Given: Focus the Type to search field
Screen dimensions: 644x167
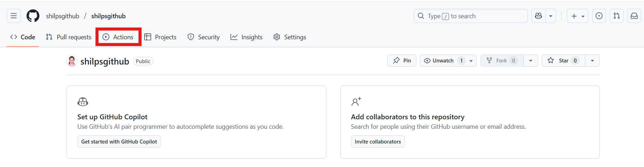Looking at the screenshot, I should coord(470,16).
